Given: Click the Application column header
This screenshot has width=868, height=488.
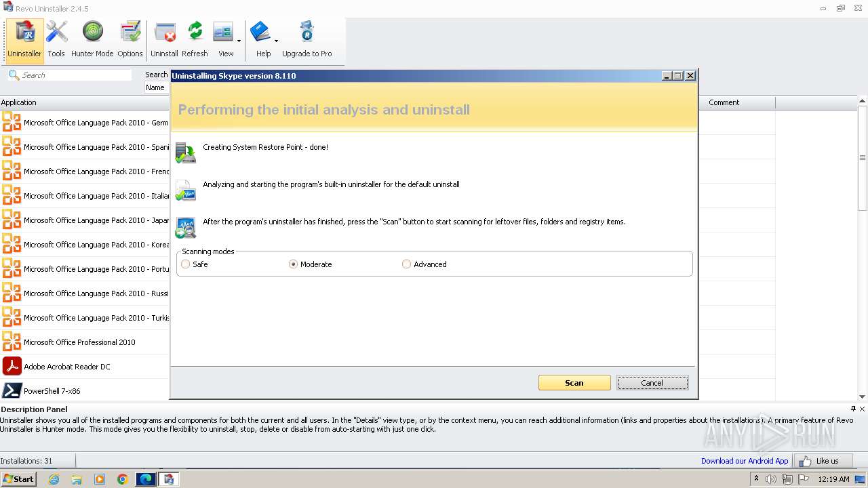Looking at the screenshot, I should click(85, 102).
